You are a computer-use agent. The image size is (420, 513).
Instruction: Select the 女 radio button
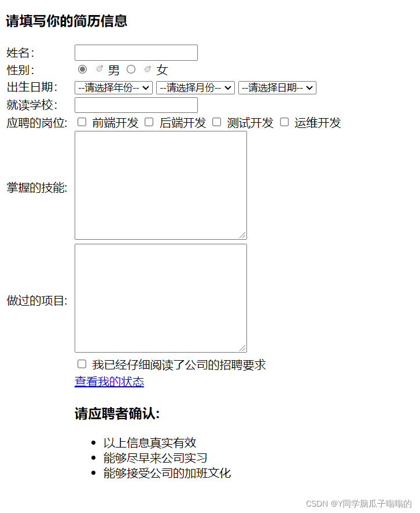pyautogui.click(x=131, y=69)
